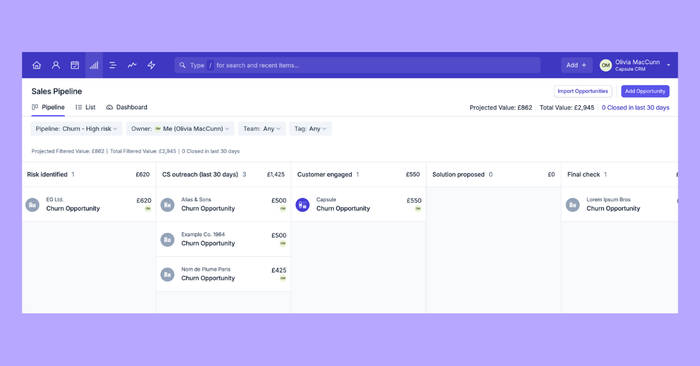
Task: Open the Sales Pipeline bar chart icon
Action: pos(94,65)
